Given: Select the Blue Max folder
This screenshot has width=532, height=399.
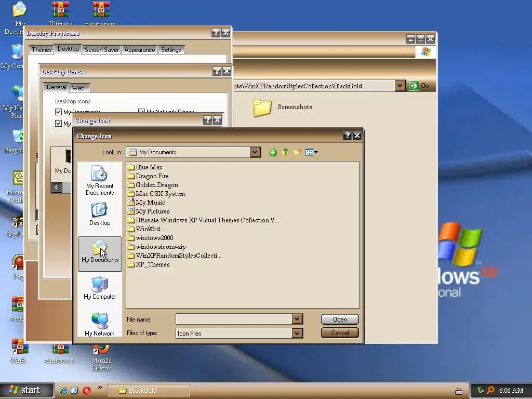Looking at the screenshot, I should coord(145,167).
